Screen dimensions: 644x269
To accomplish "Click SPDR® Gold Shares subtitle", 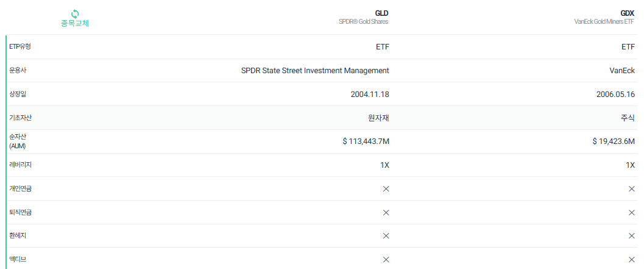I will pyautogui.click(x=363, y=22).
